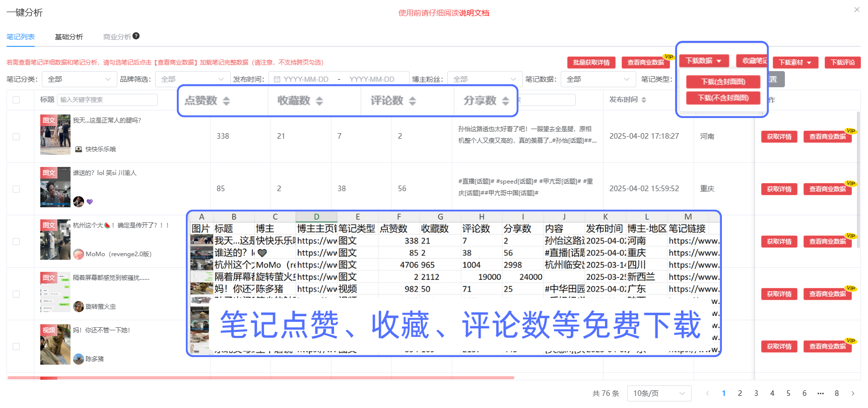The image size is (868, 408).
Task: Click the help icon beside 商业分析
Action: click(136, 36)
